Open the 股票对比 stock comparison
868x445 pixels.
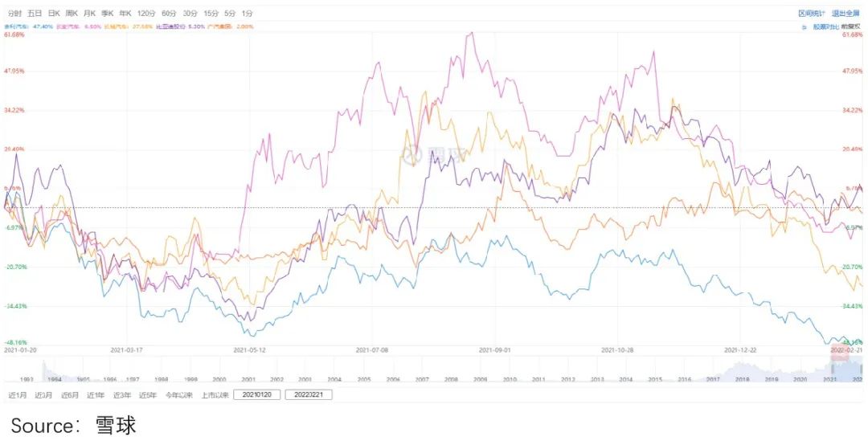pos(825,27)
